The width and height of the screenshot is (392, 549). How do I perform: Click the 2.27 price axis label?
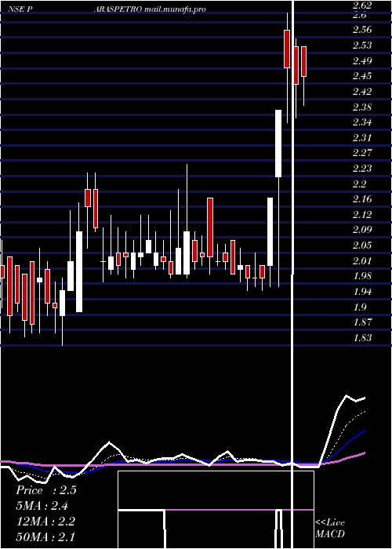pyautogui.click(x=362, y=153)
